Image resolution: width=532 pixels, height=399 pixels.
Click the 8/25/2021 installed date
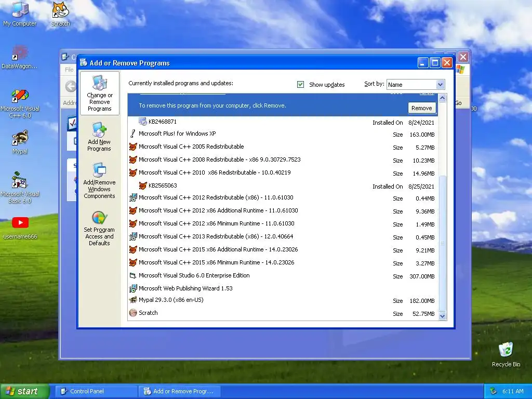421,187
